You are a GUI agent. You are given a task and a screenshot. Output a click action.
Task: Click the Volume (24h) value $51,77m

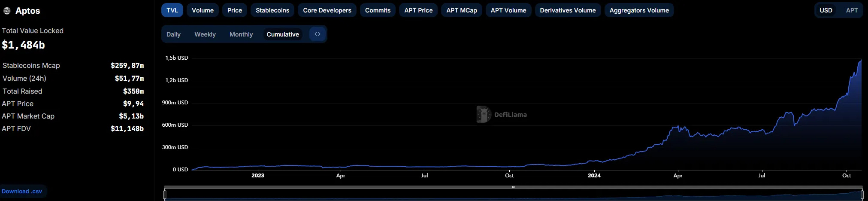[x=129, y=78]
